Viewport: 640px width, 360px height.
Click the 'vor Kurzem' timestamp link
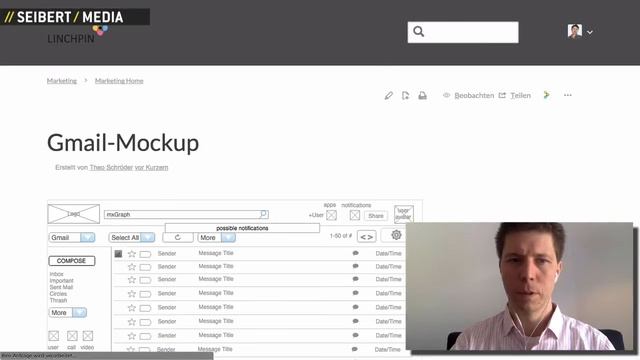tap(151, 167)
